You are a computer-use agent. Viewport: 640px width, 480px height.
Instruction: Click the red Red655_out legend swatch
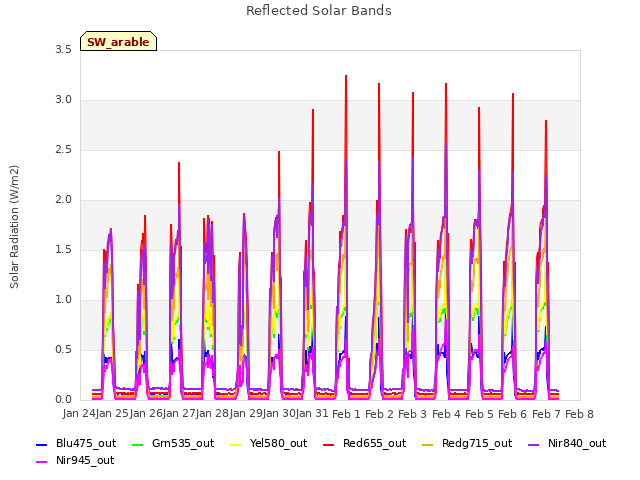[x=329, y=444]
